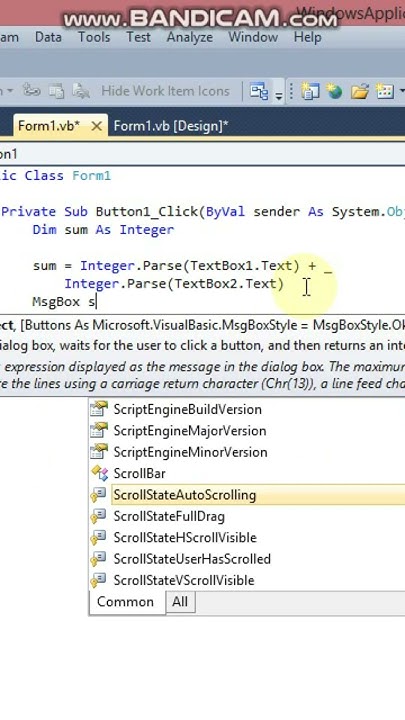
Task: Open the Tools menu
Action: (94, 37)
